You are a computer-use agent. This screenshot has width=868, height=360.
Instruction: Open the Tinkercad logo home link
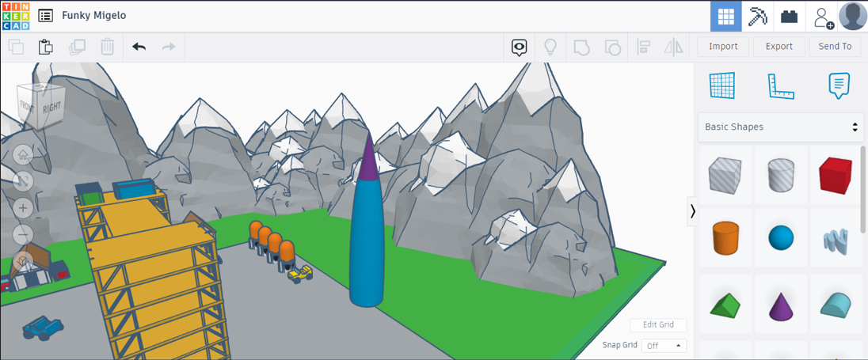[16, 16]
